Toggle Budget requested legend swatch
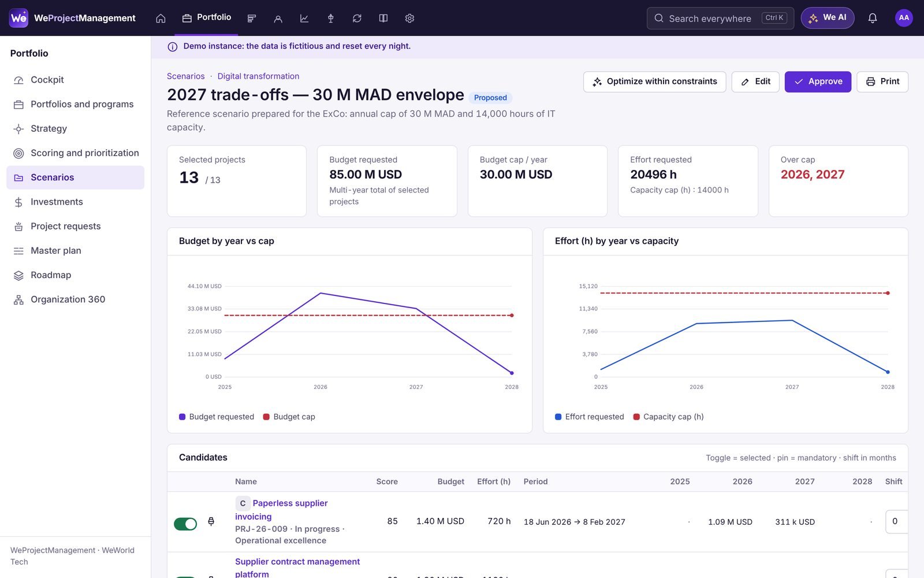 182,417
